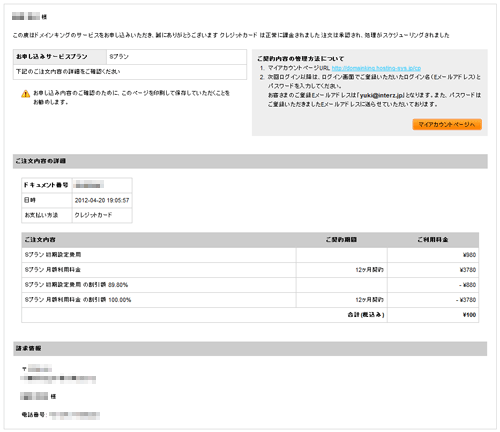Viewport: 500px width, 432px height.
Task: Click the Sプラン value in service plan table
Action: (x=119, y=57)
